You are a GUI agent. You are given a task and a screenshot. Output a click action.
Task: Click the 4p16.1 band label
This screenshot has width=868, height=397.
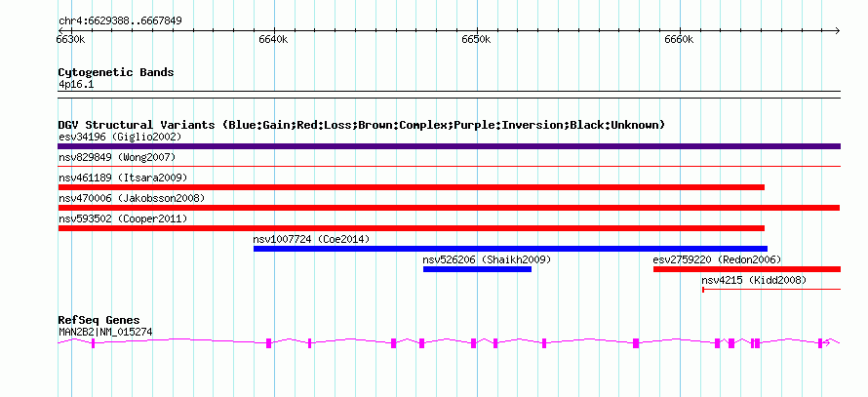76,85
